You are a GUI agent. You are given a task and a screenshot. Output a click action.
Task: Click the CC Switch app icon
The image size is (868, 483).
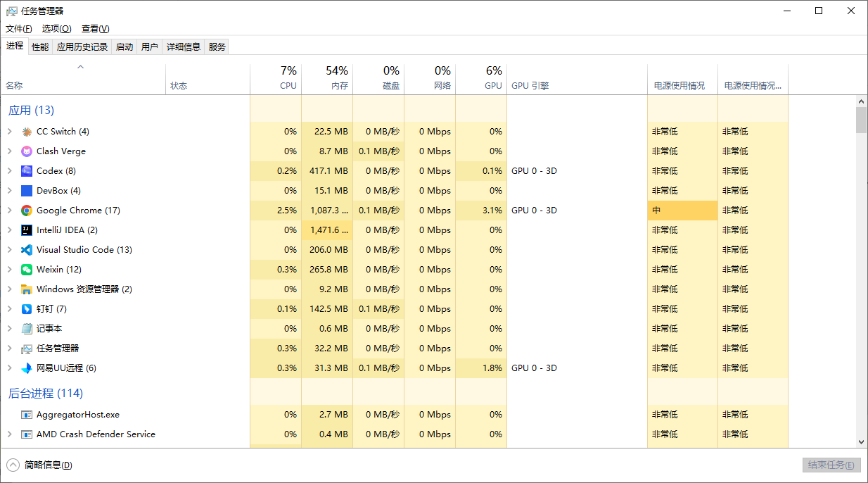[x=27, y=132]
